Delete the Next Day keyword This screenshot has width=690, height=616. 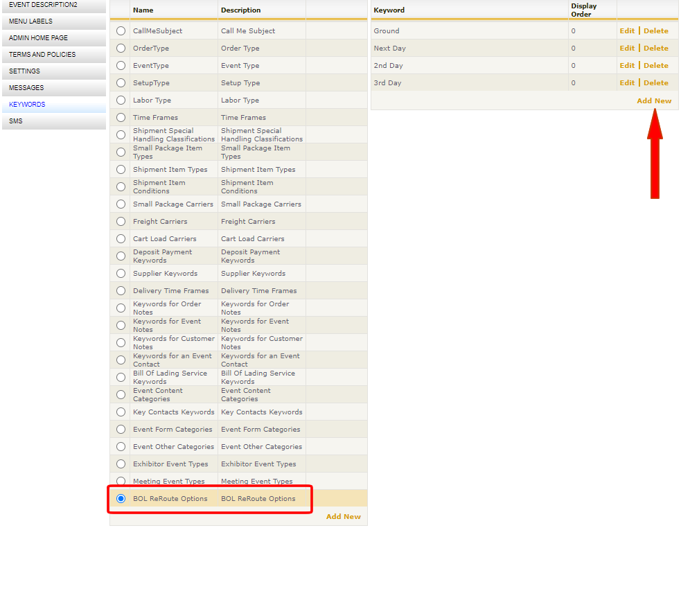click(x=655, y=48)
